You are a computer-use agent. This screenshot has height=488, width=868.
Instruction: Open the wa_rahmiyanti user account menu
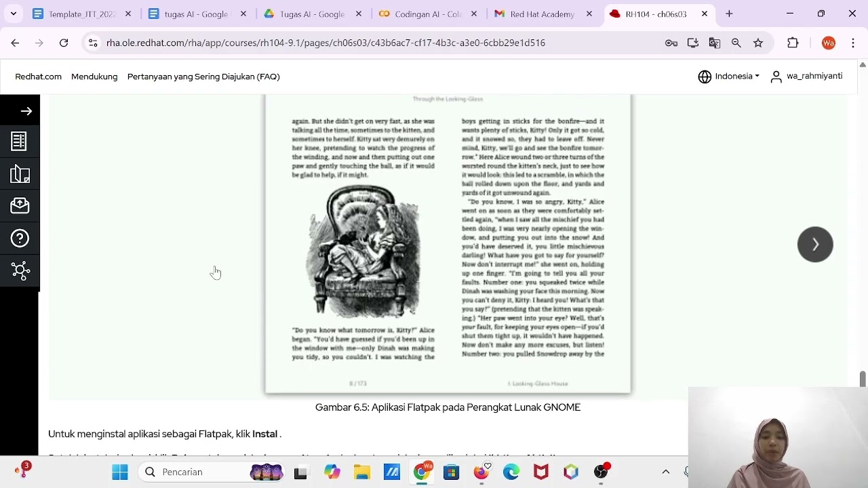click(x=806, y=76)
